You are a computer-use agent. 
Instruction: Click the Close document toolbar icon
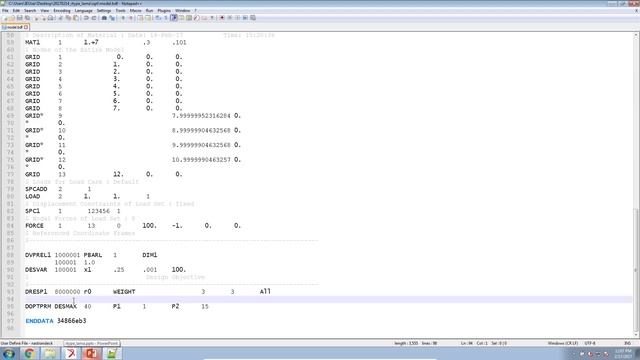click(36, 18)
